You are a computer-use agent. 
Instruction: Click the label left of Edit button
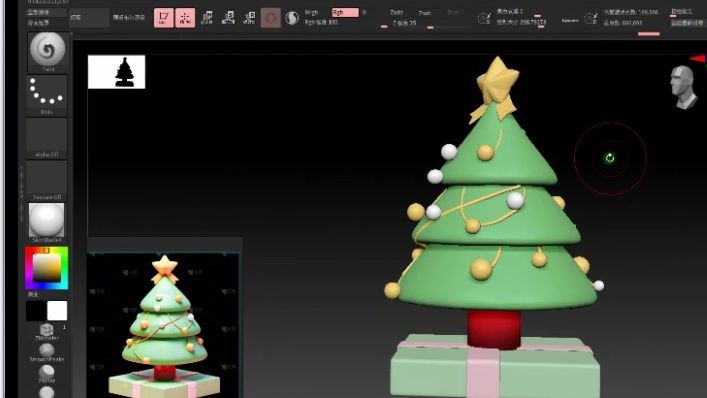129,18
